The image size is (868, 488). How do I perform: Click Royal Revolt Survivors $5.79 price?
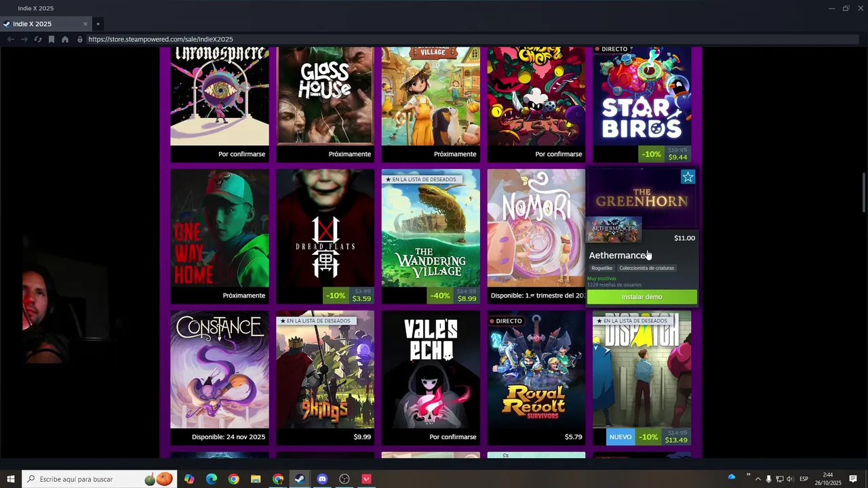[x=573, y=437]
